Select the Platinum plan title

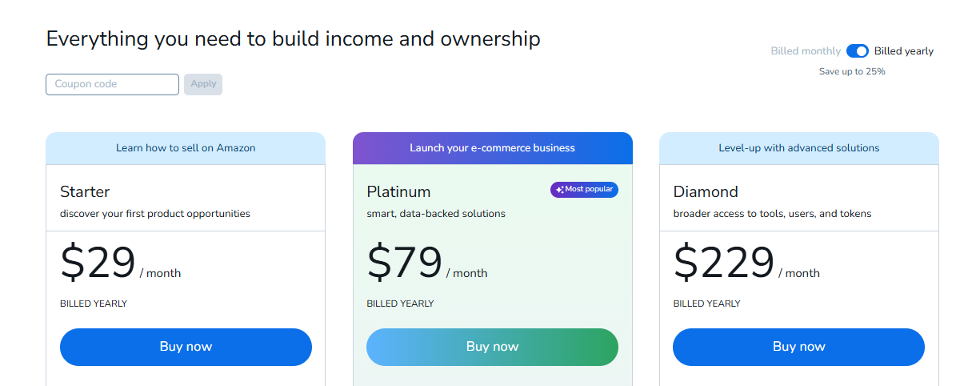point(398,191)
